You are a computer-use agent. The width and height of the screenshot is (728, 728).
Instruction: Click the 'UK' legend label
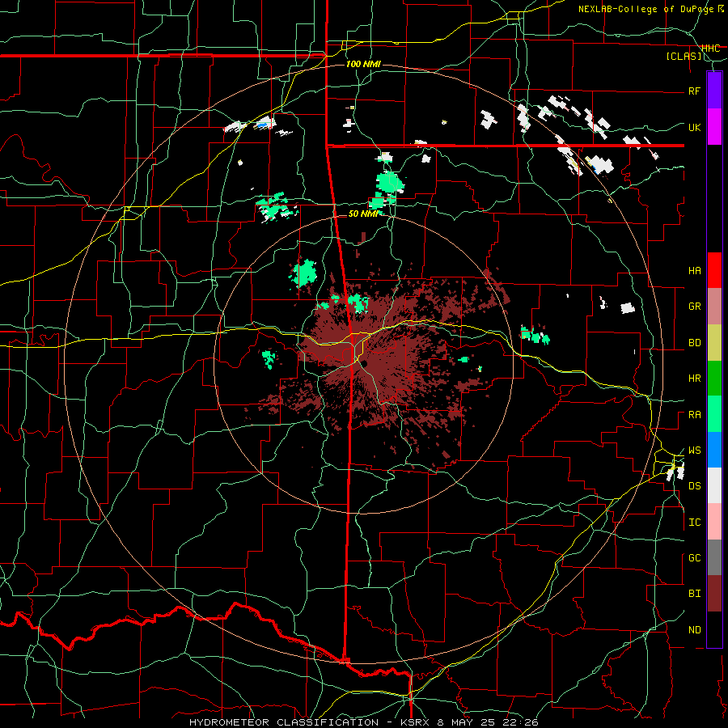coord(695,127)
